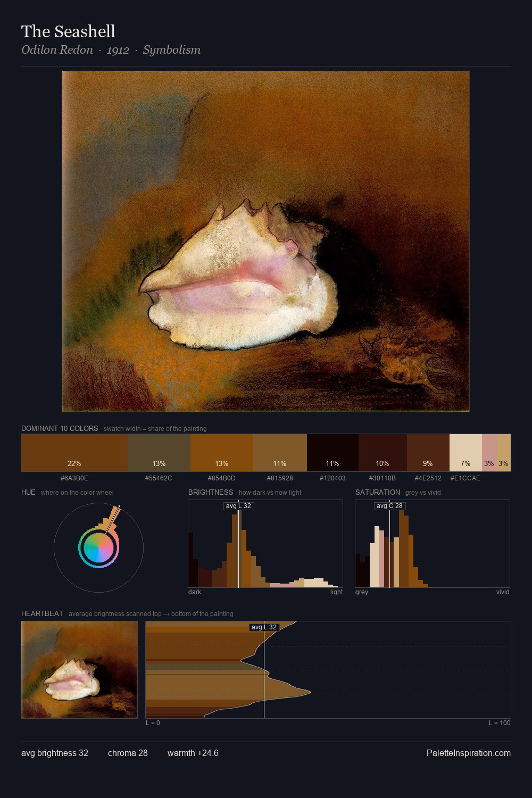Click the "#55462C" hex label
Viewport: 532px width, 798px height.
(159, 478)
